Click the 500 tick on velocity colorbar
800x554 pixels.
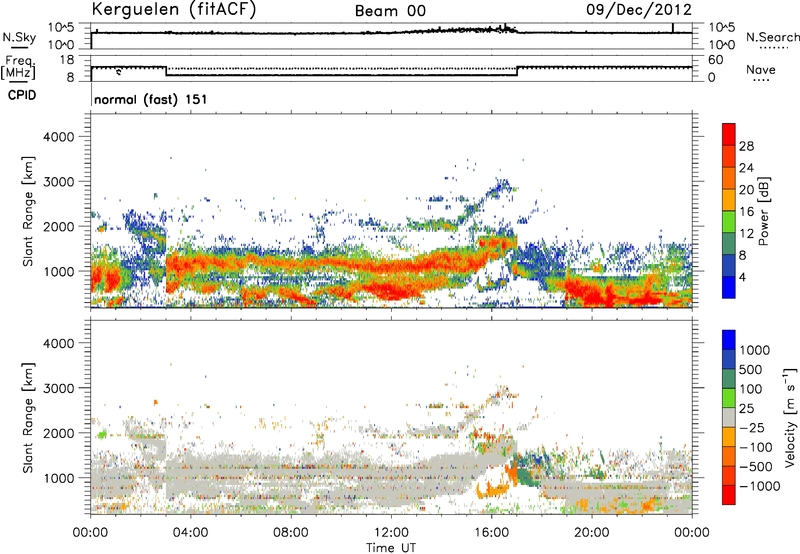tap(753, 369)
